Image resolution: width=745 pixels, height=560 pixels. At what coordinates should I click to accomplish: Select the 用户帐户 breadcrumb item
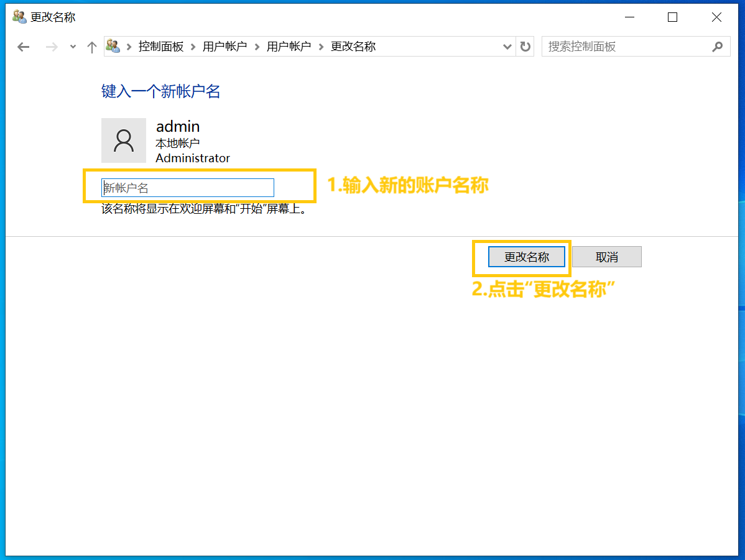[225, 46]
